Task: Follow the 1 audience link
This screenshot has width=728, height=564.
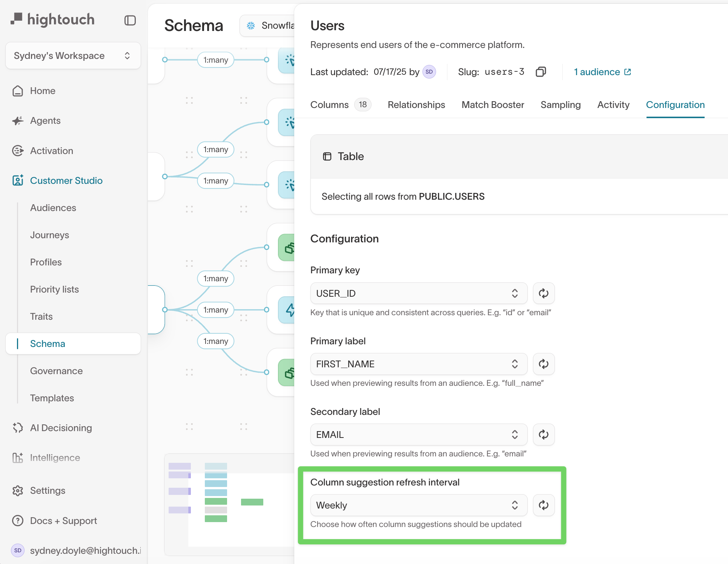Action: 597,72
